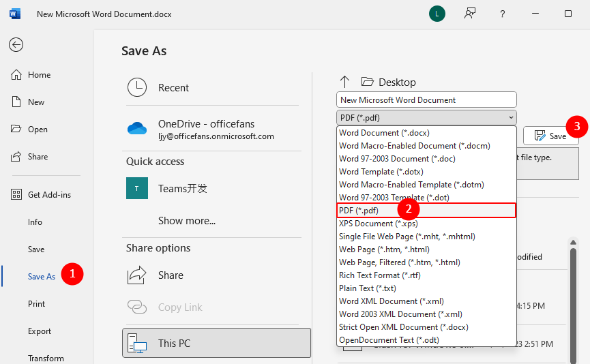Select Word Document (*.docx) format

[x=384, y=133]
